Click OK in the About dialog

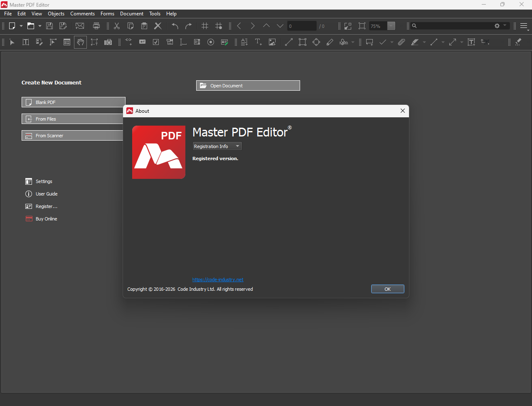[387, 289]
